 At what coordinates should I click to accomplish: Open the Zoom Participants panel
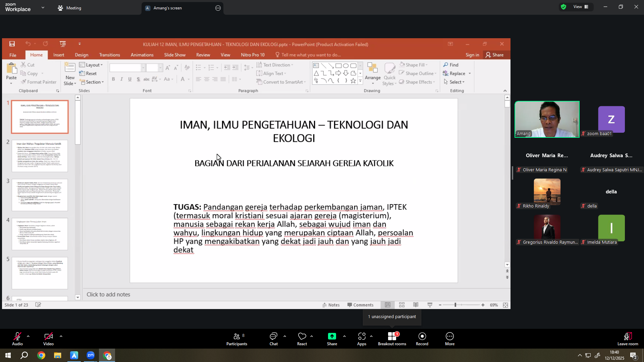click(237, 339)
